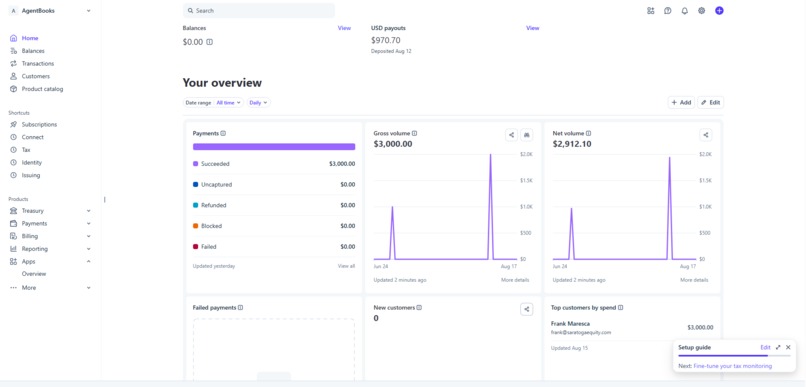This screenshot has width=806, height=387.
Task: Share the New customers card
Action: tap(526, 309)
